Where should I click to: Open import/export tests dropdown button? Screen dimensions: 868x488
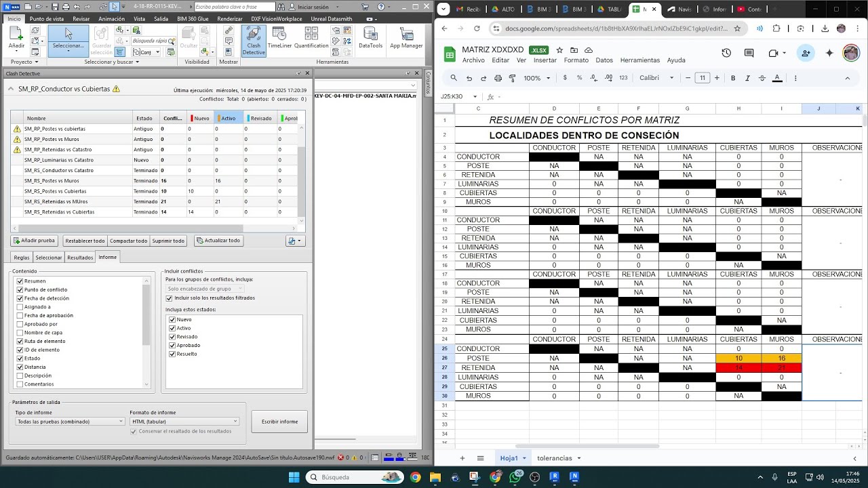pyautogui.click(x=296, y=241)
